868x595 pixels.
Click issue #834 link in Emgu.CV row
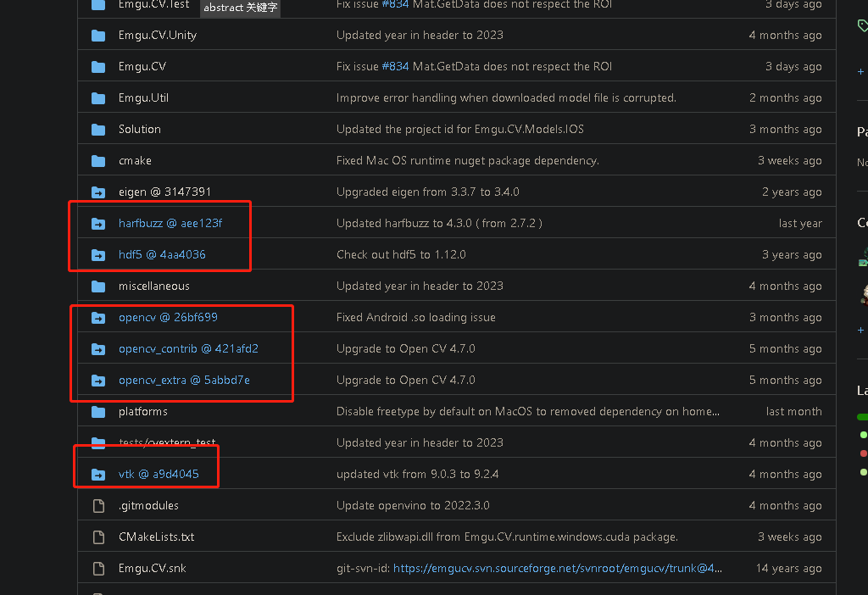point(395,66)
